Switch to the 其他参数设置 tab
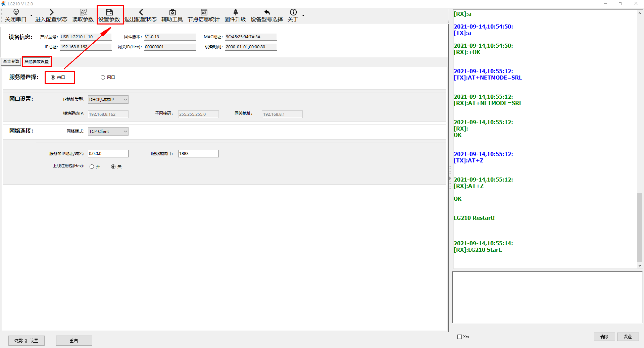This screenshot has width=644, height=348. (37, 62)
